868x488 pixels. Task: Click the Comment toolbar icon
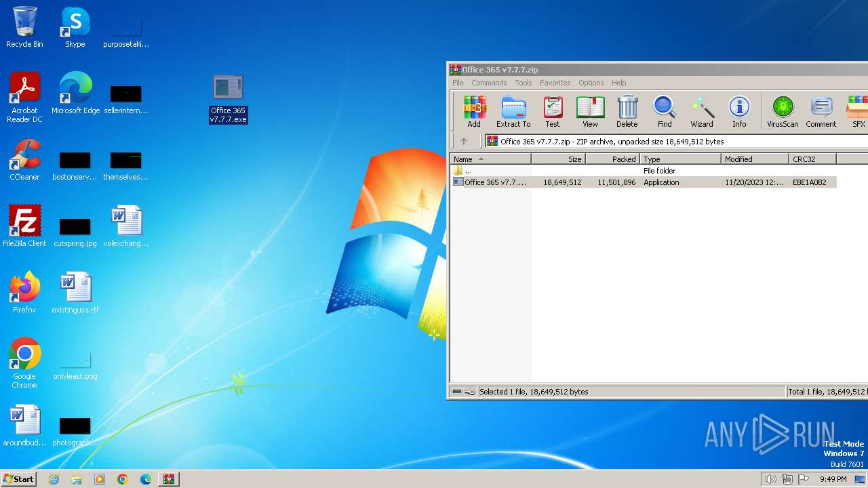click(x=821, y=112)
